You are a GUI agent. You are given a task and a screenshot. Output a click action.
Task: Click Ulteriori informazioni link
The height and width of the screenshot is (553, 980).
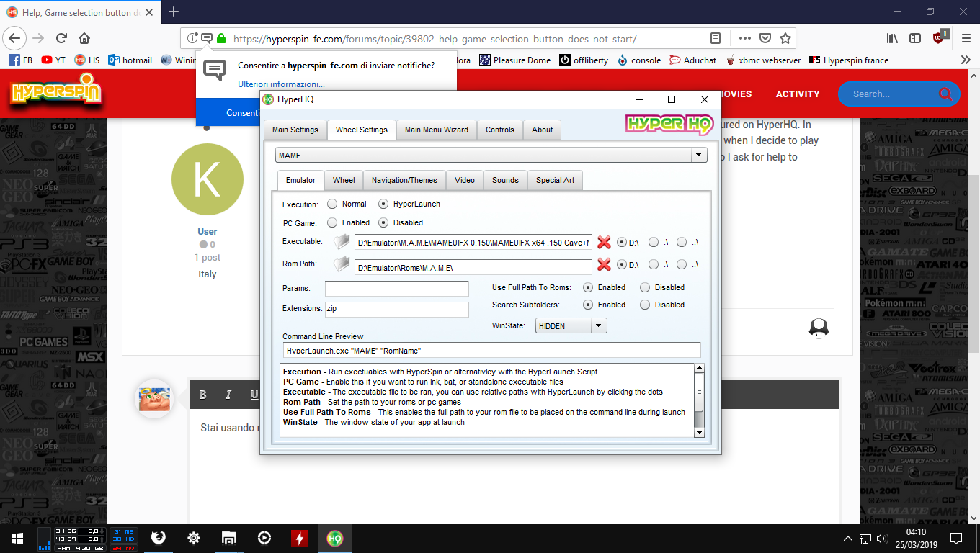281,84
